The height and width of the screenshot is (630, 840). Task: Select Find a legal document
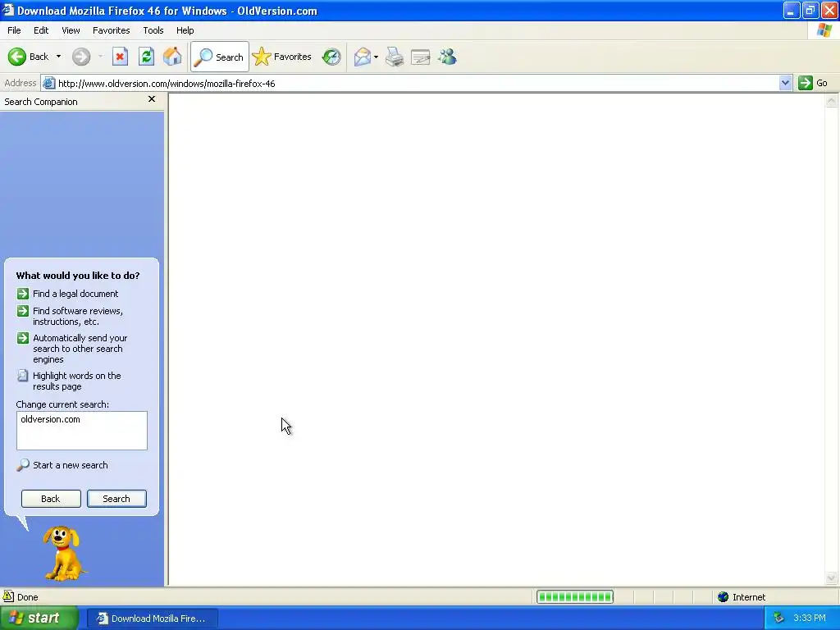75,294
